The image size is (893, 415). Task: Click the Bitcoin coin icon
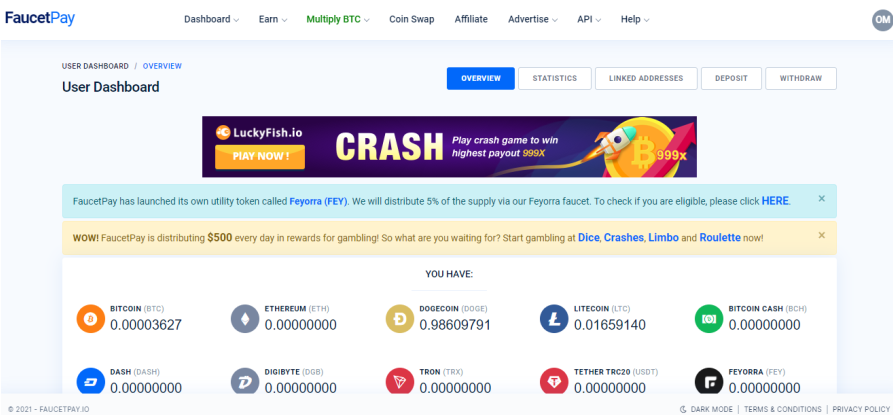[91, 319]
